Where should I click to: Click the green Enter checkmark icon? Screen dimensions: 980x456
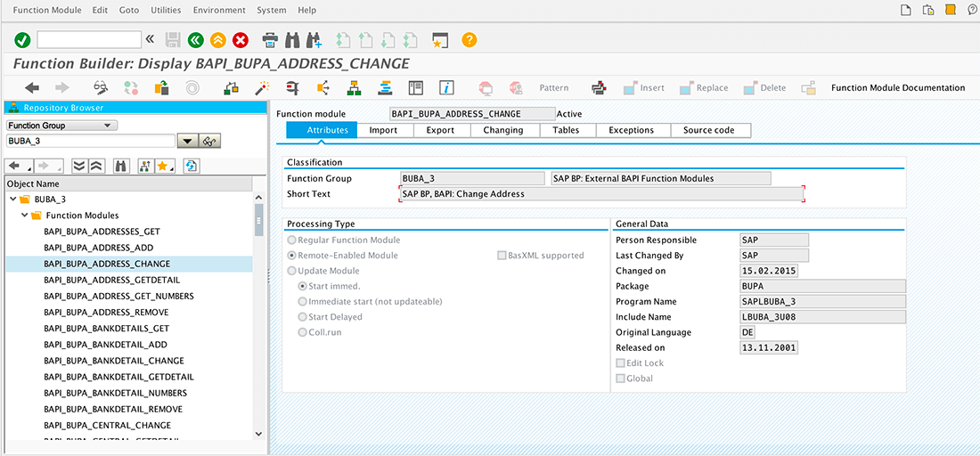[x=22, y=39]
